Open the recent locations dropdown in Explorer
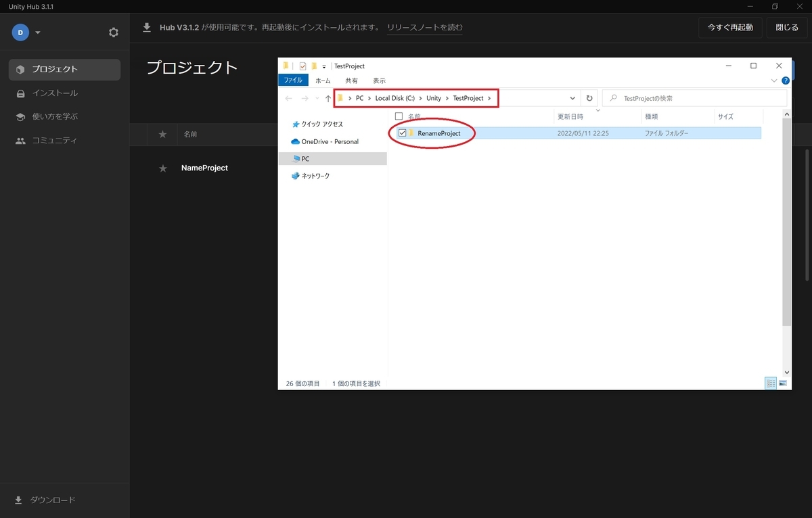812x518 pixels. [x=317, y=99]
